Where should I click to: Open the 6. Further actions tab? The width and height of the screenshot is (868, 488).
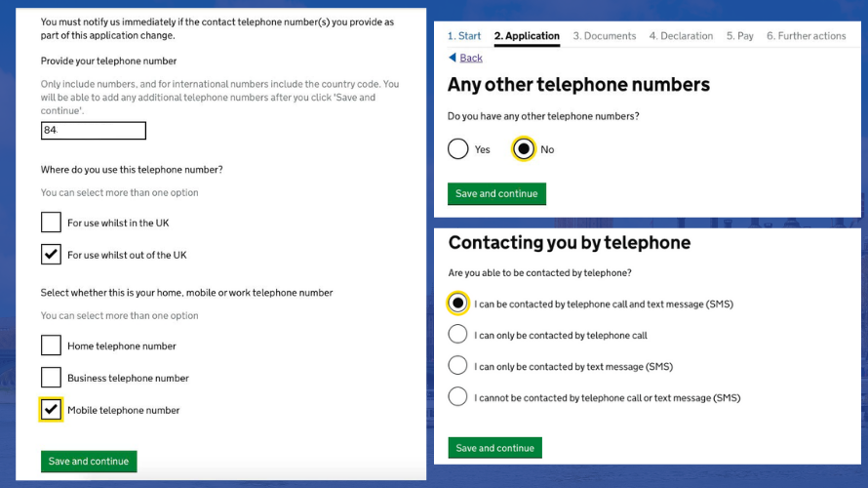806,36
